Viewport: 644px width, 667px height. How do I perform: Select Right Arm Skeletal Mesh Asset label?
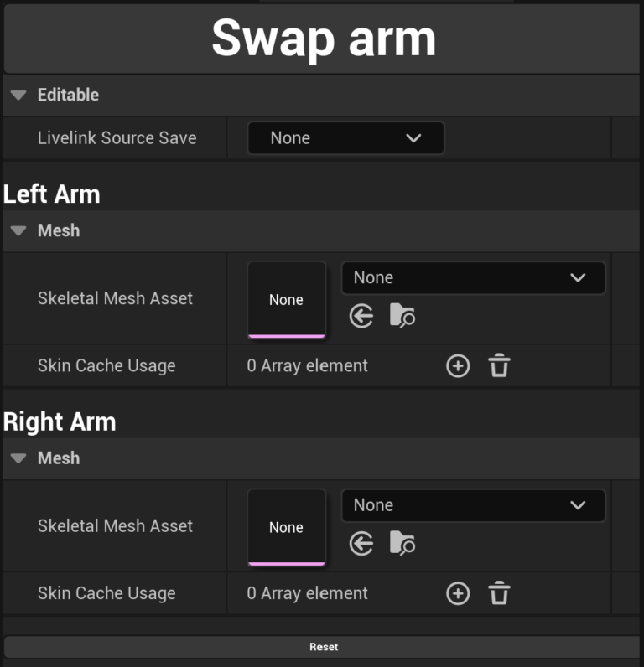(115, 526)
